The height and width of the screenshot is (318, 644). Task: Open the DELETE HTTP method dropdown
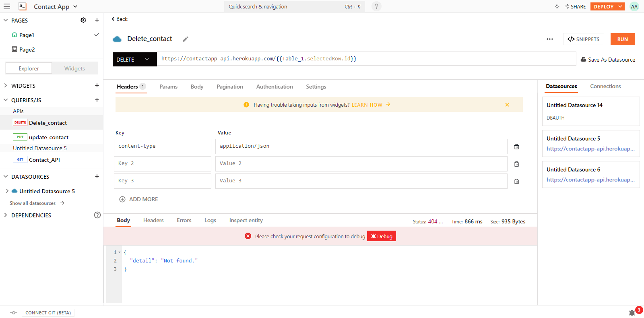[x=134, y=59]
